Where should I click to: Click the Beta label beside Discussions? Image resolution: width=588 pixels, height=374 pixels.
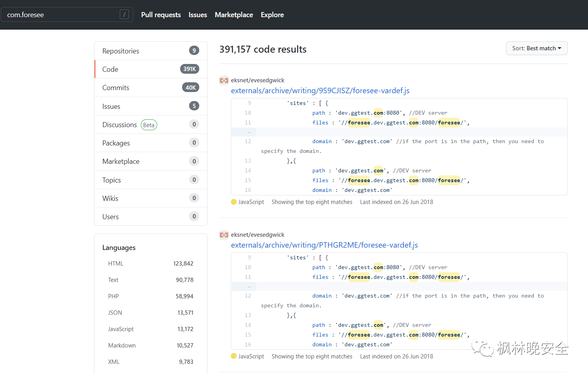(x=149, y=125)
